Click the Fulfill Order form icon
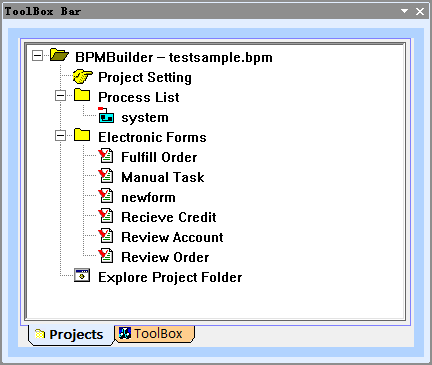 106,156
